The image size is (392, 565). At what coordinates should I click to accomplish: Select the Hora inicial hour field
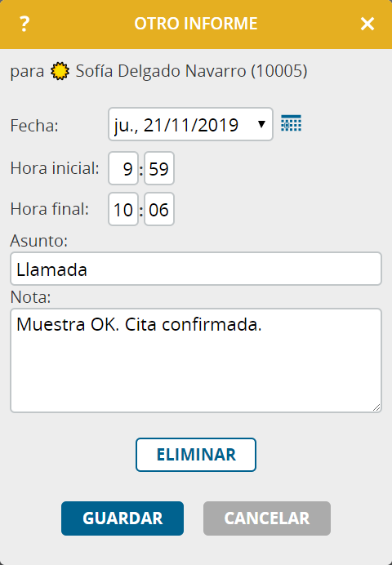(x=123, y=168)
